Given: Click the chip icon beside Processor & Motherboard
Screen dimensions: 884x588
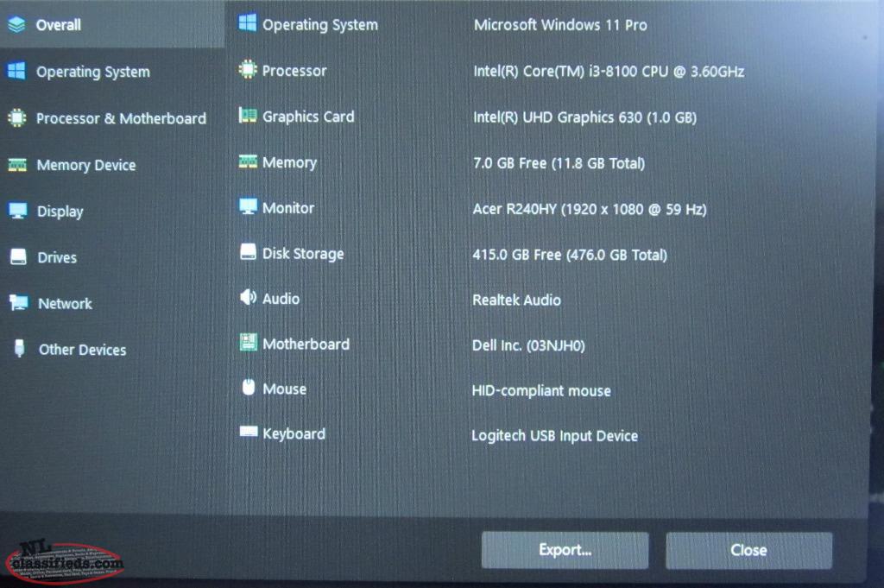Looking at the screenshot, I should tap(17, 117).
